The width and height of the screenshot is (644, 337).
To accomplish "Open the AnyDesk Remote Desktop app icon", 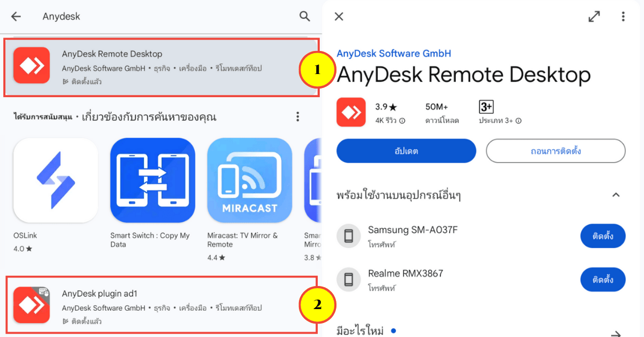I will 32,66.
